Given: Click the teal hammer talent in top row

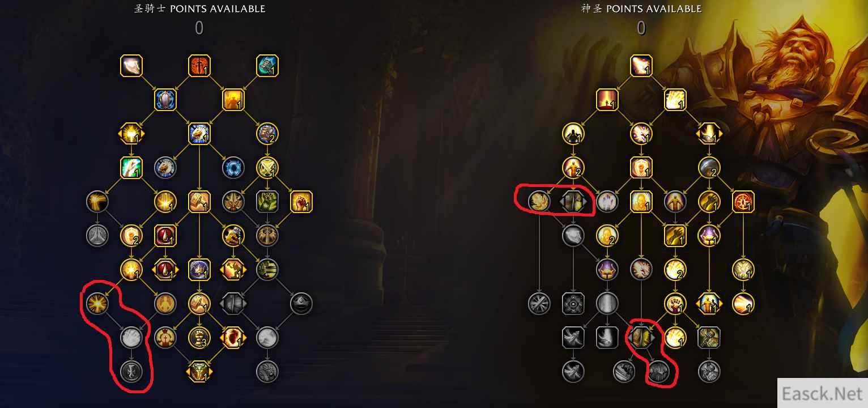Looking at the screenshot, I should [267, 66].
